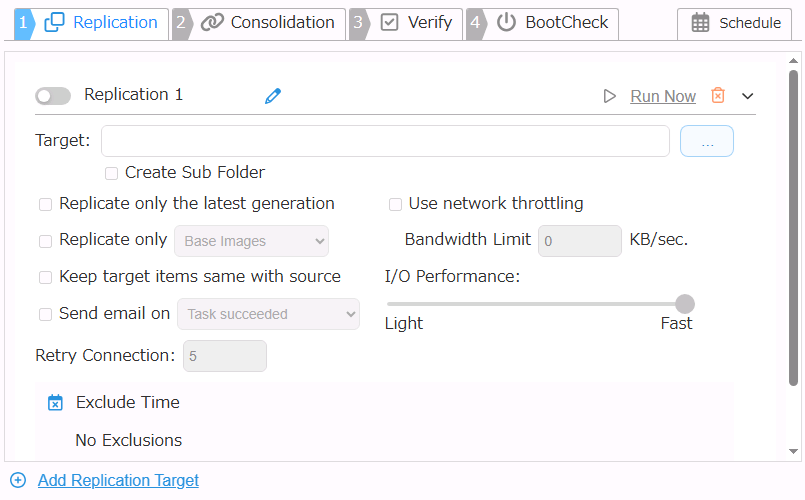Screen dimensions: 805x500
Task: Open the Task succeeded dropdown
Action: pyautogui.click(x=268, y=314)
